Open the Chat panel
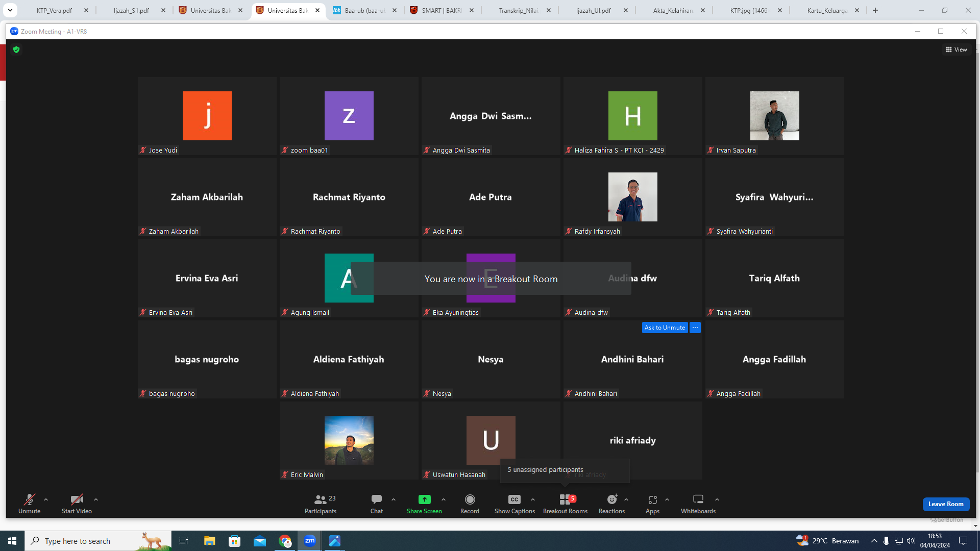This screenshot has width=980, height=551. point(377,504)
